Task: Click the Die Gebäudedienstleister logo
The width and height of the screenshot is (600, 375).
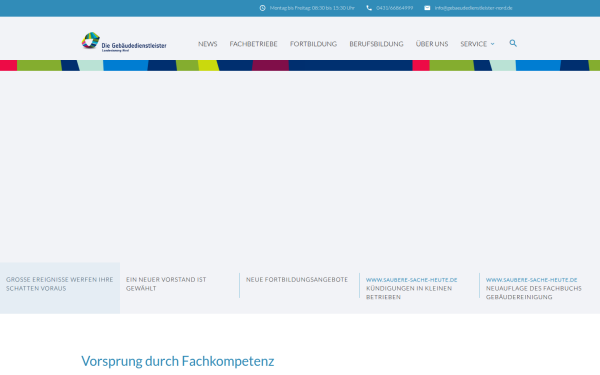Action: coord(124,42)
